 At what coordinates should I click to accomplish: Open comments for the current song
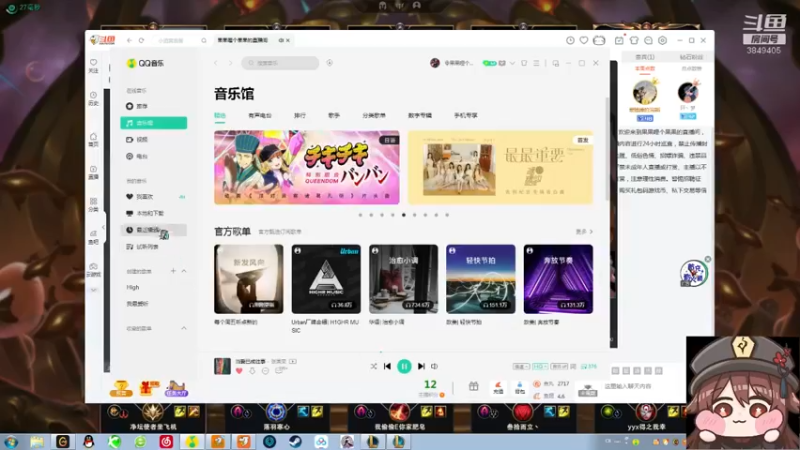[279, 371]
